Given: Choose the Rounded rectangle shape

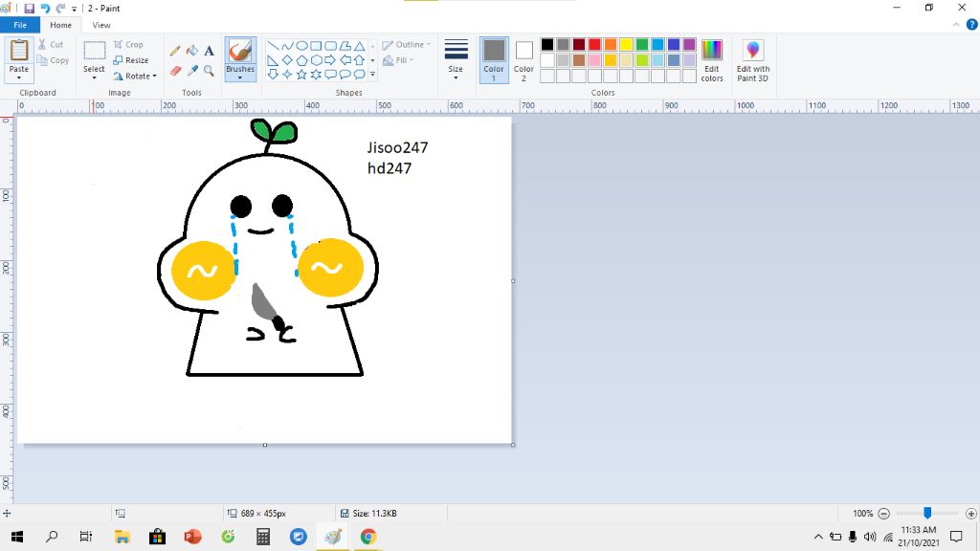Looking at the screenshot, I should (330, 46).
